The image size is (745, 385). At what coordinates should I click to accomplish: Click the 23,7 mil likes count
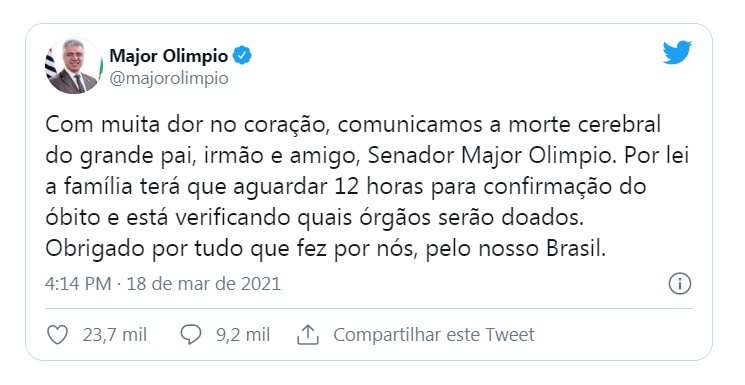[115, 335]
